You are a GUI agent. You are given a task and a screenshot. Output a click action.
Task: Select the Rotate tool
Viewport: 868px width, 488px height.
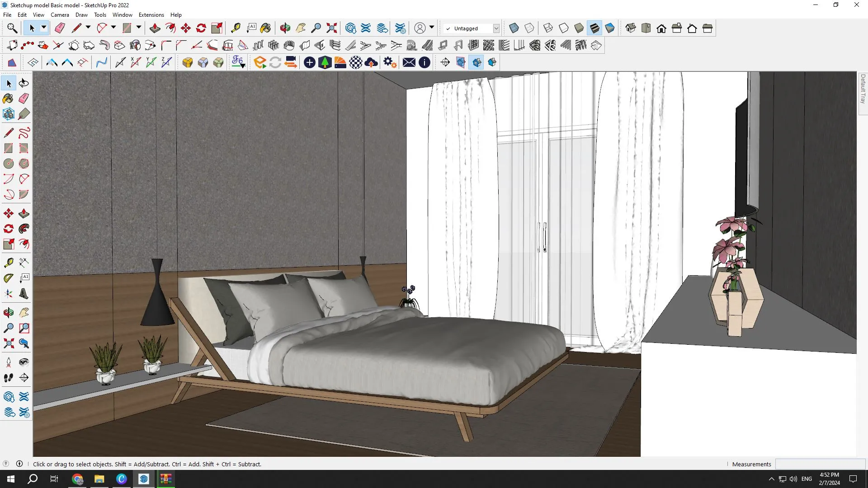click(x=201, y=28)
